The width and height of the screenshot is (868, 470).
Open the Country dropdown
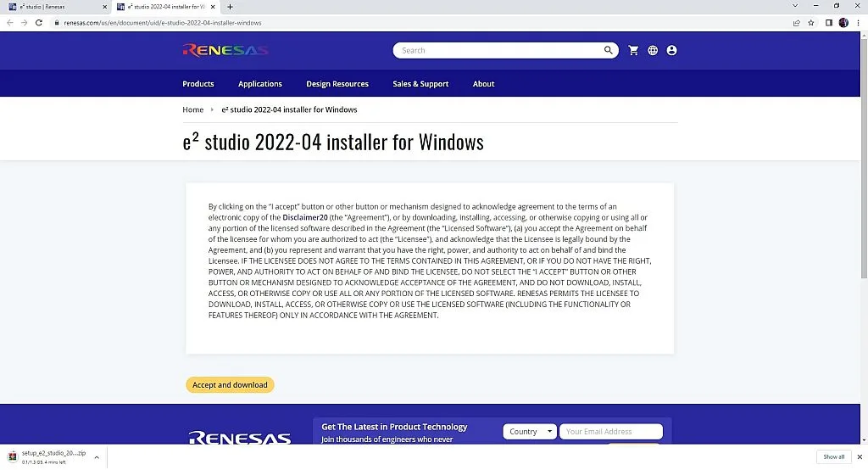[530, 431]
